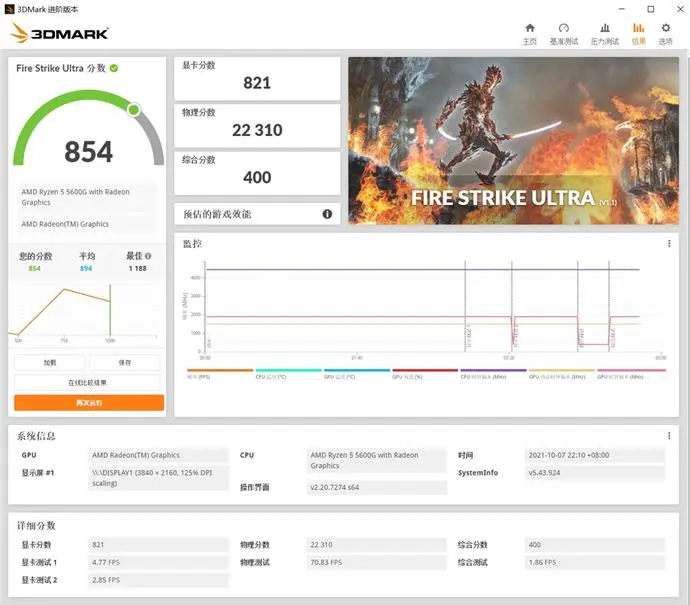Open the three-dot menu of the 监控 panel
Image resolution: width=690 pixels, height=605 pixels.
(669, 243)
